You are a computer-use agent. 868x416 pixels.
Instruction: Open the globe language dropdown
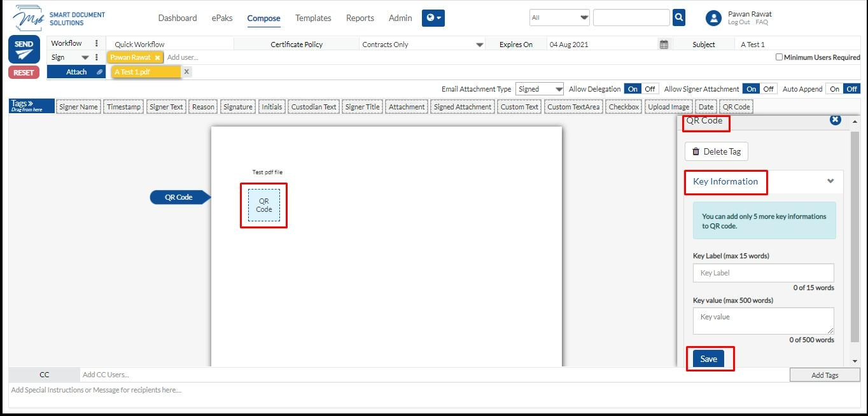433,18
